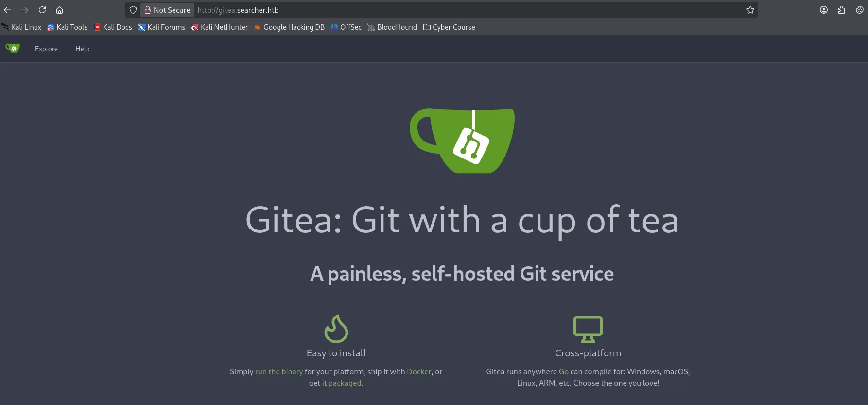Click the large Gitea teacup logo
This screenshot has width=868, height=405.
(462, 141)
